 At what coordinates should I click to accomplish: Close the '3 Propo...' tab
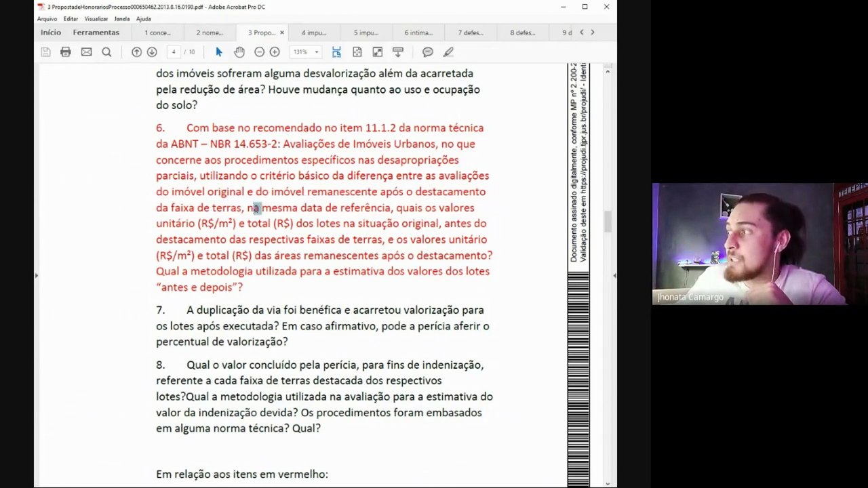282,33
